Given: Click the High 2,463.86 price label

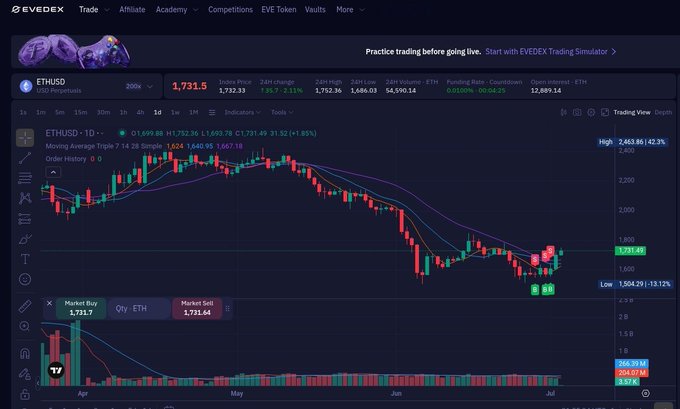Looking at the screenshot, I should (x=633, y=142).
